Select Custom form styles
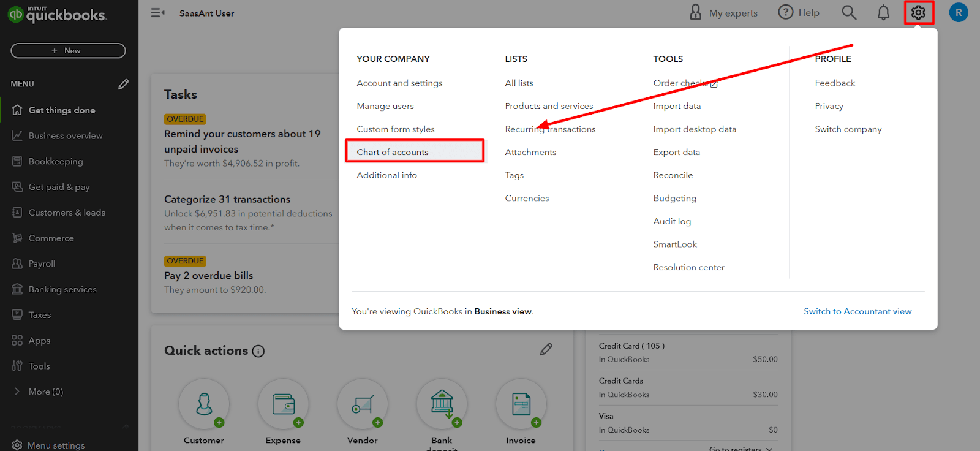 [x=396, y=129]
